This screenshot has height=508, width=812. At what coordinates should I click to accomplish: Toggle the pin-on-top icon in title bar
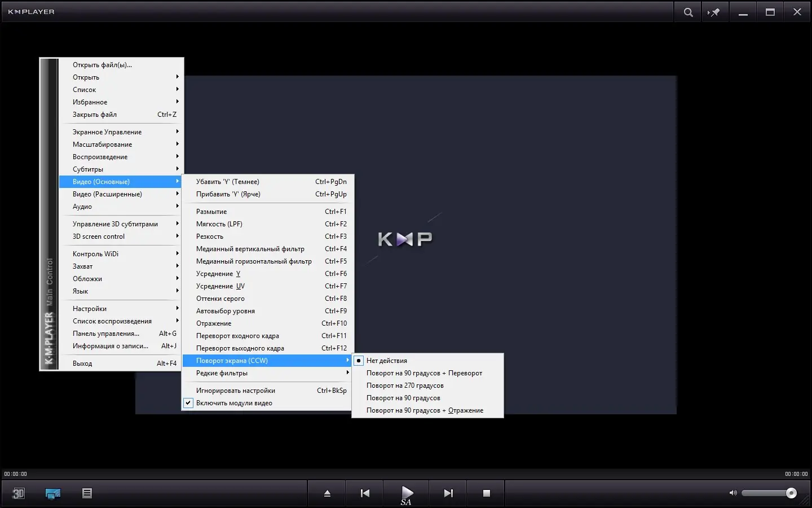pos(714,12)
